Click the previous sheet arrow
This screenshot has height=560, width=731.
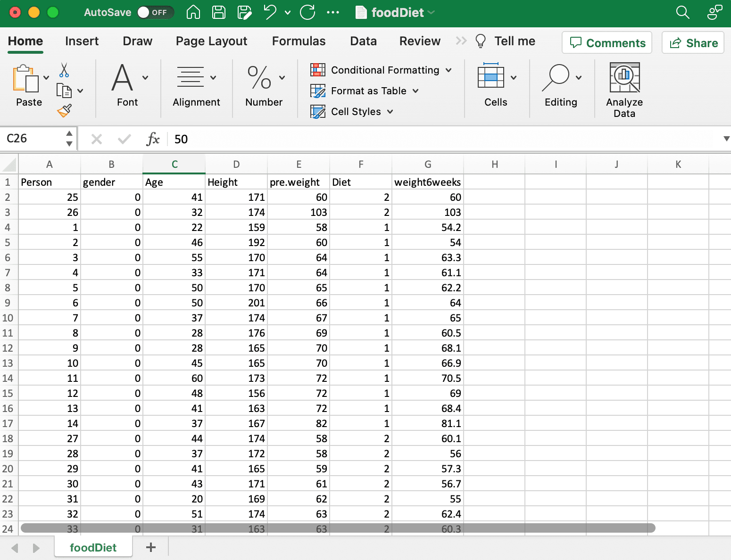pyautogui.click(x=15, y=548)
